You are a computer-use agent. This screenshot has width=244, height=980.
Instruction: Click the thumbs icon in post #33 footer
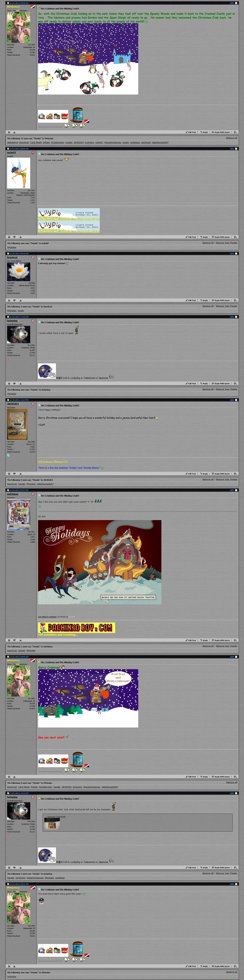[14, 237]
